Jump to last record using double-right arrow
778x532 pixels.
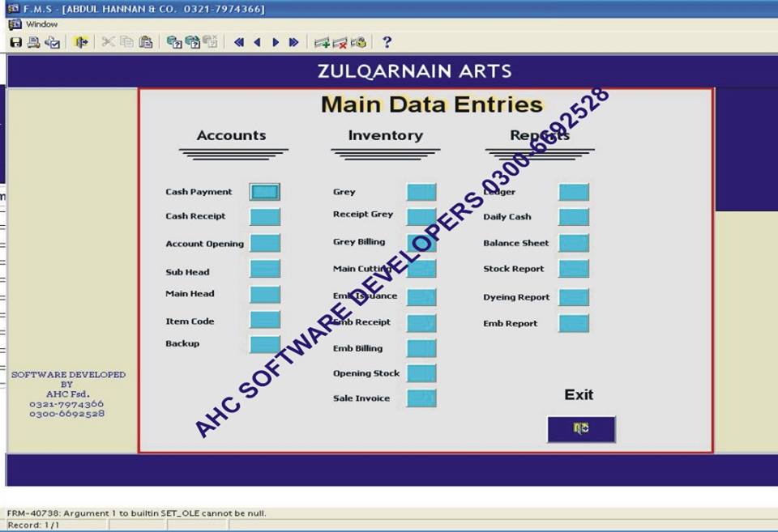[x=293, y=42]
